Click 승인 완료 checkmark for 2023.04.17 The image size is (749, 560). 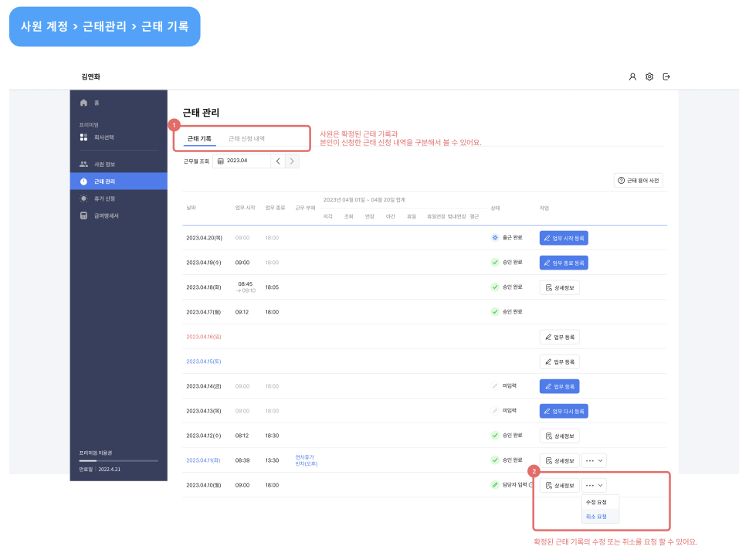pos(495,312)
